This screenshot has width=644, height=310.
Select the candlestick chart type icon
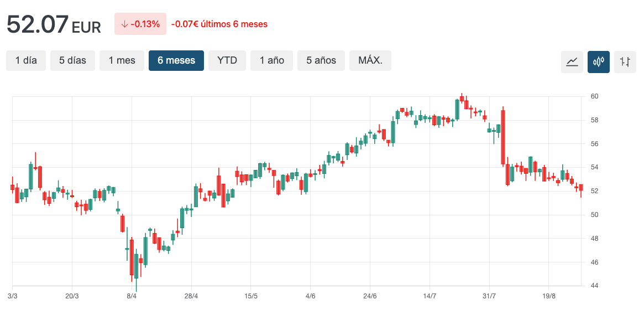pyautogui.click(x=599, y=61)
